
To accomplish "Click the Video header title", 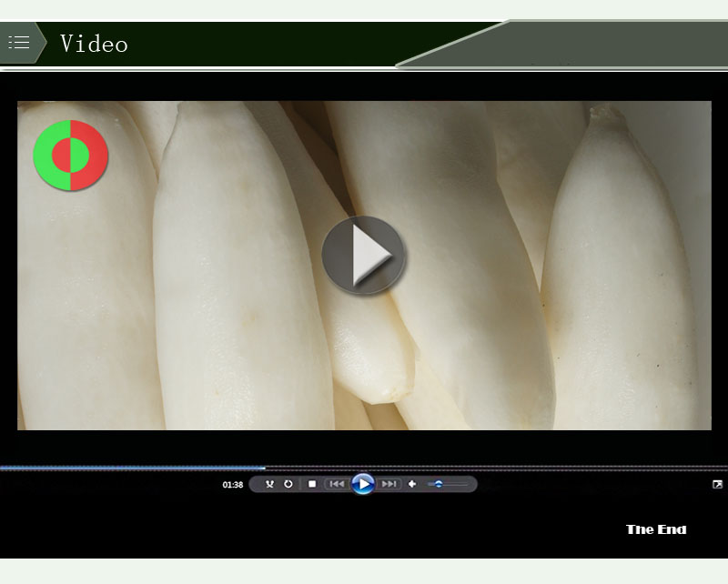I will [x=94, y=44].
